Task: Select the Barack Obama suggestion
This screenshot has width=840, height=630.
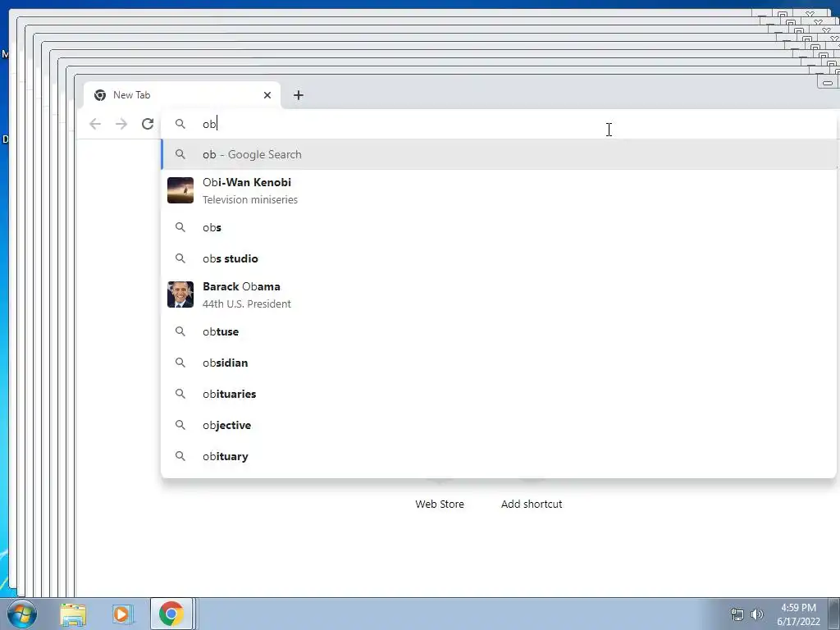Action: pyautogui.click(x=498, y=295)
